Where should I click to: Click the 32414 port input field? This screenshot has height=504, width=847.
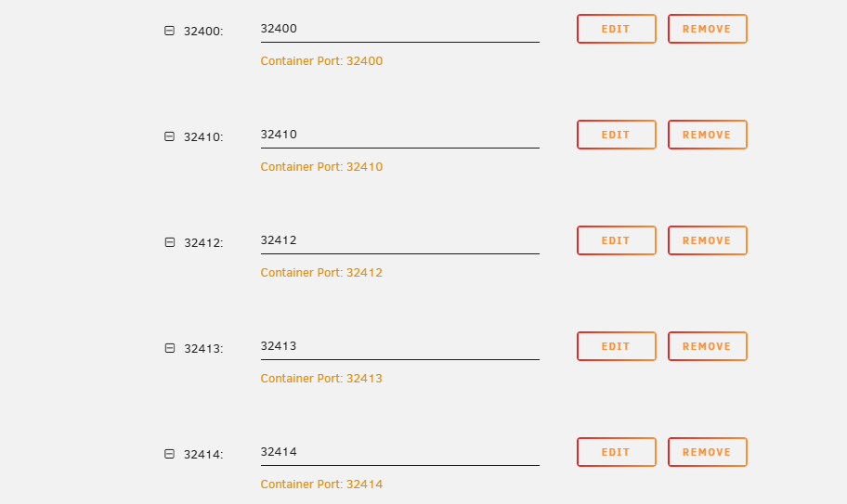[399, 452]
